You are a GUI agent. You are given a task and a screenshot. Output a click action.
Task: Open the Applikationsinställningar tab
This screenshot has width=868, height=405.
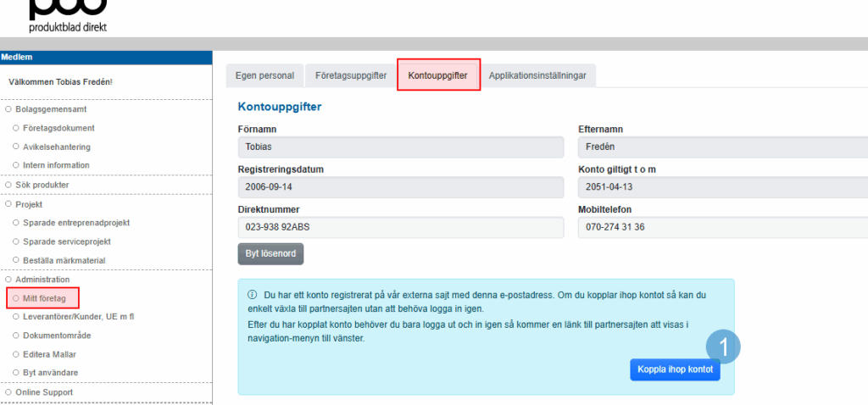(538, 75)
